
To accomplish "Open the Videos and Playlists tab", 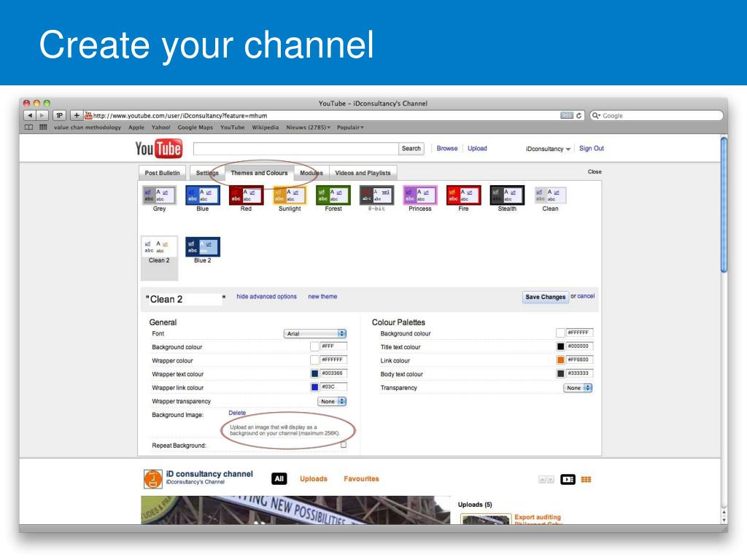I will 363,173.
